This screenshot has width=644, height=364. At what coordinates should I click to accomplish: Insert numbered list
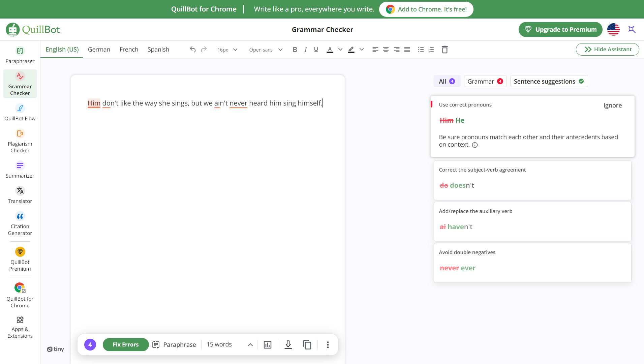(x=431, y=50)
